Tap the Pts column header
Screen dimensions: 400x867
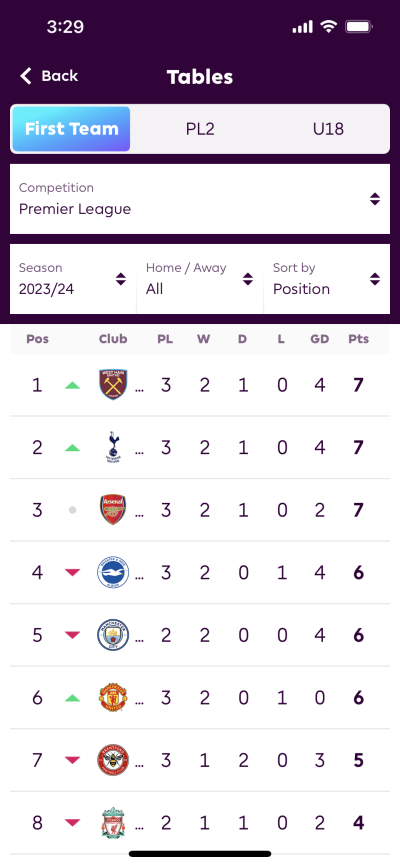coord(359,339)
